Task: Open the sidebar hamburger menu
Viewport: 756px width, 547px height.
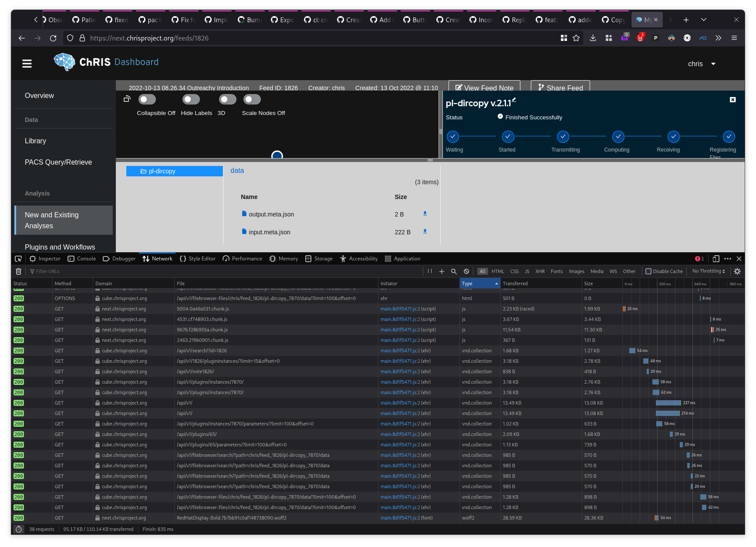Action: pos(27,63)
